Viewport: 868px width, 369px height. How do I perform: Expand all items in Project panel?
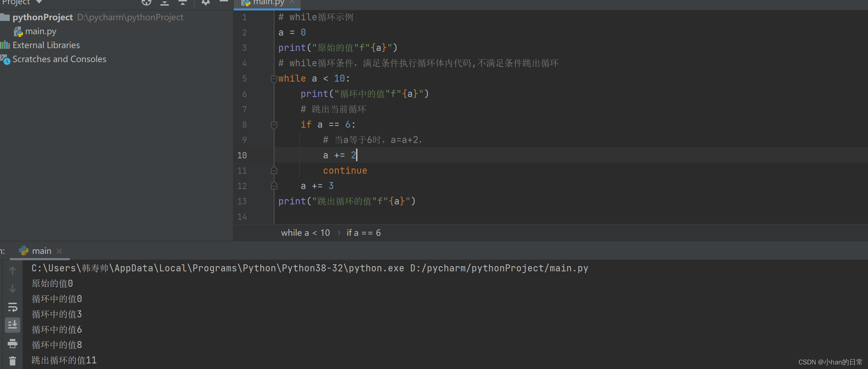[x=165, y=3]
